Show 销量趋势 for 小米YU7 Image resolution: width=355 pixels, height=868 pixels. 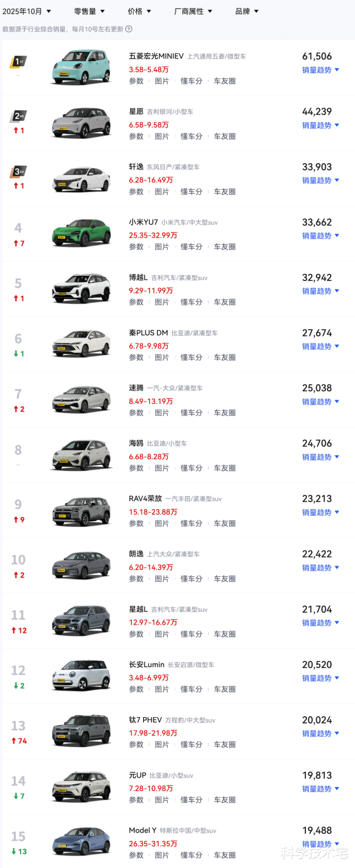coord(320,236)
